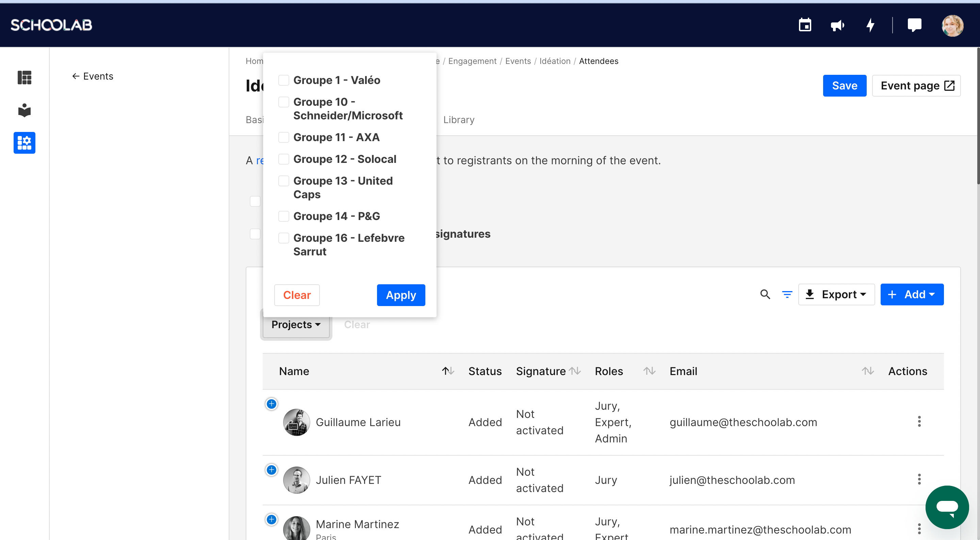Check the Groupe 1 - Valéo checkbox
Image resolution: width=980 pixels, height=540 pixels.
283,80
